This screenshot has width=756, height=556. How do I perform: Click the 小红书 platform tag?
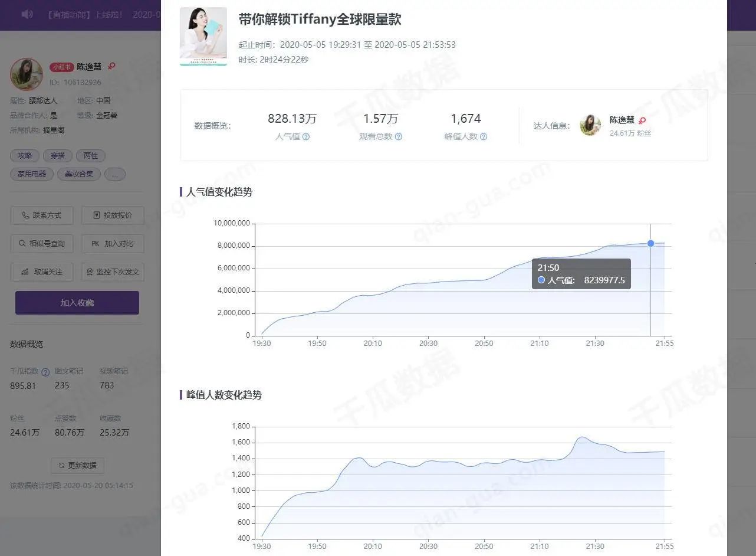point(61,67)
